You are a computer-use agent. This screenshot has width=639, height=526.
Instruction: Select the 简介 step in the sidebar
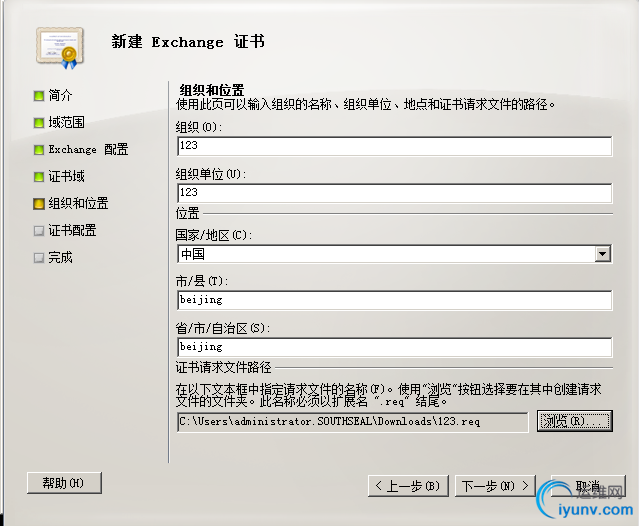pyautogui.click(x=60, y=95)
